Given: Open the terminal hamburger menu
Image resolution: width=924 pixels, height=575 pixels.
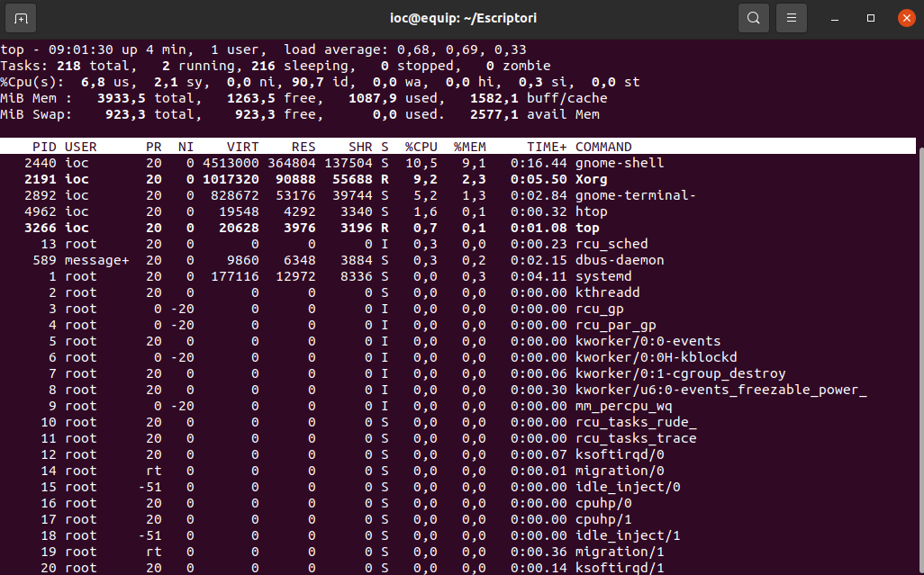Looking at the screenshot, I should click(x=791, y=18).
